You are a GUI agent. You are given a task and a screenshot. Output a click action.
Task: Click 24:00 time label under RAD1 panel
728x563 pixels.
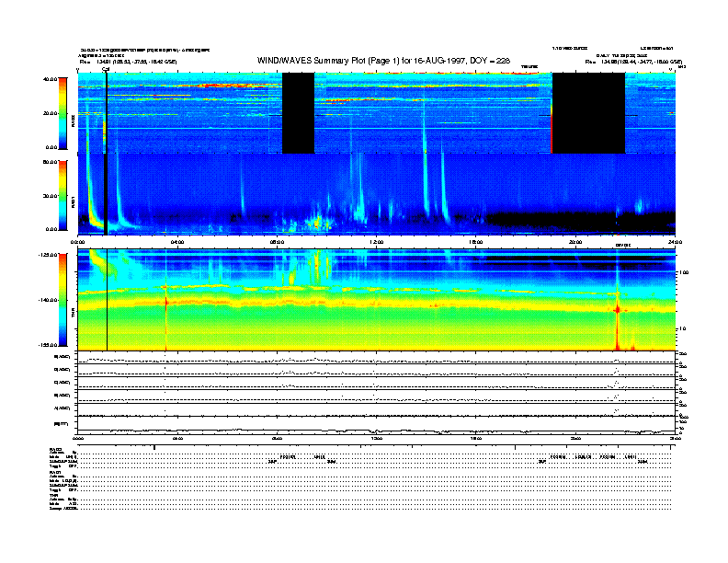[x=675, y=242]
